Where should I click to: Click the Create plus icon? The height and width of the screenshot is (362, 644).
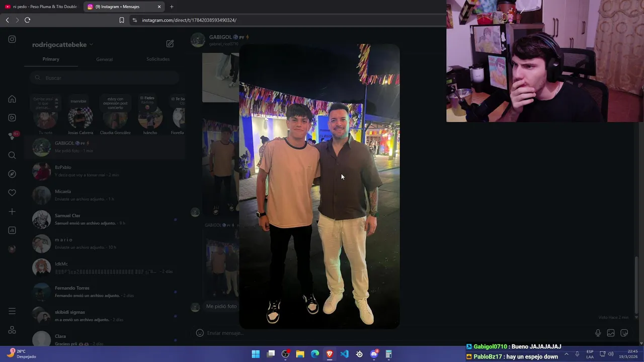point(12,212)
